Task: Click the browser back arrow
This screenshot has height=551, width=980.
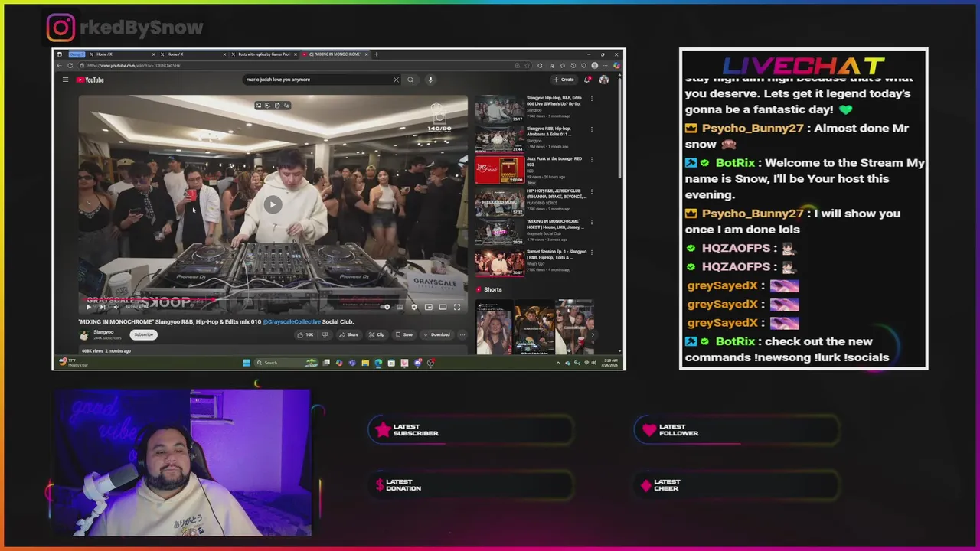Action: coord(59,65)
